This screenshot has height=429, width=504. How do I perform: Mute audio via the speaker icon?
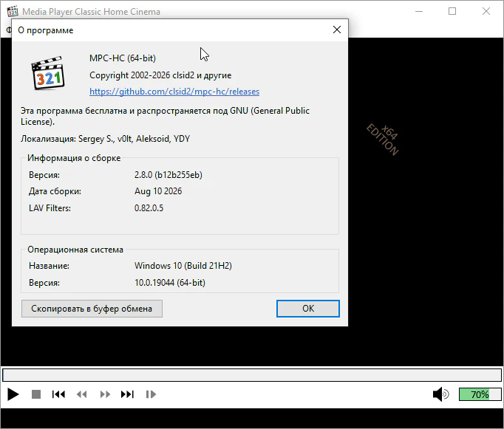(440, 394)
